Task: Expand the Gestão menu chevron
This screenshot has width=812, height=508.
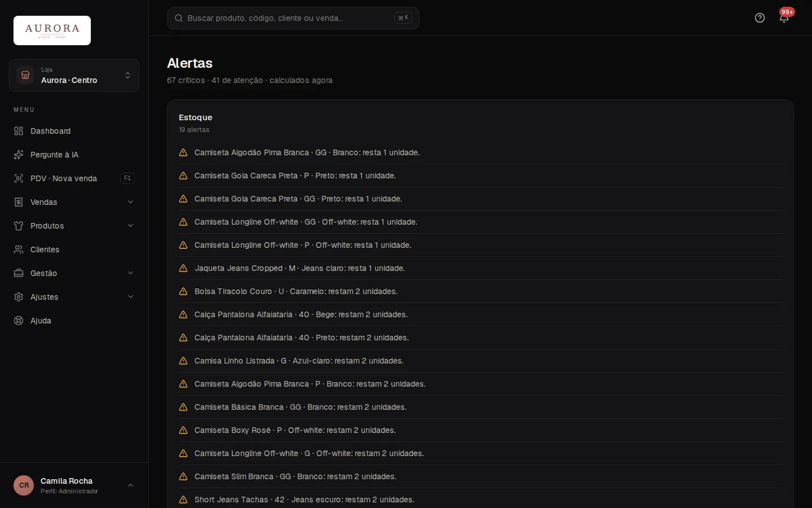Action: pyautogui.click(x=130, y=273)
